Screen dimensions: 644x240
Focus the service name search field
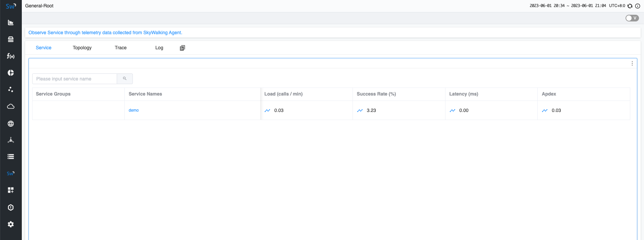coord(74,79)
